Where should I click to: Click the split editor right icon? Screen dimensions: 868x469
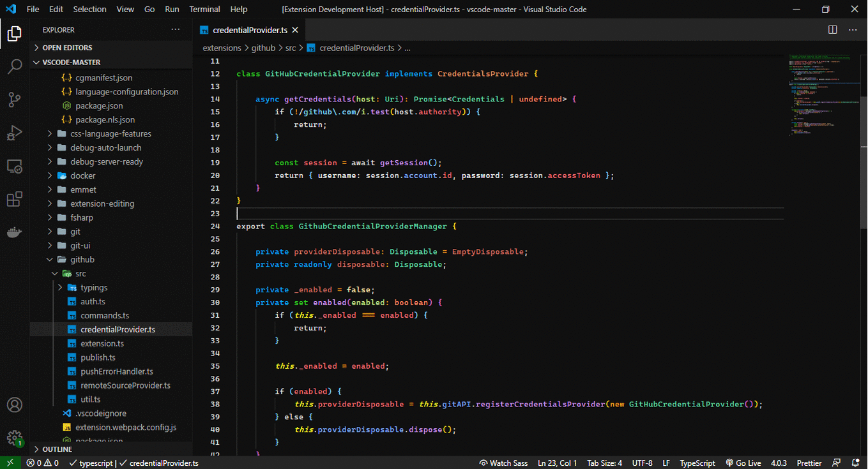coord(833,29)
